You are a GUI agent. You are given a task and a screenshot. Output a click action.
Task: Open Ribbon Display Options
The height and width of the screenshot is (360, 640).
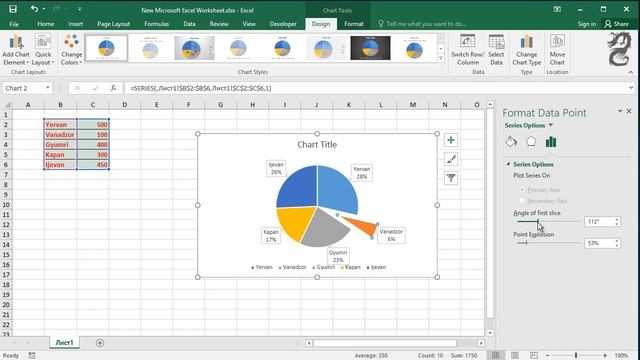[x=557, y=9]
